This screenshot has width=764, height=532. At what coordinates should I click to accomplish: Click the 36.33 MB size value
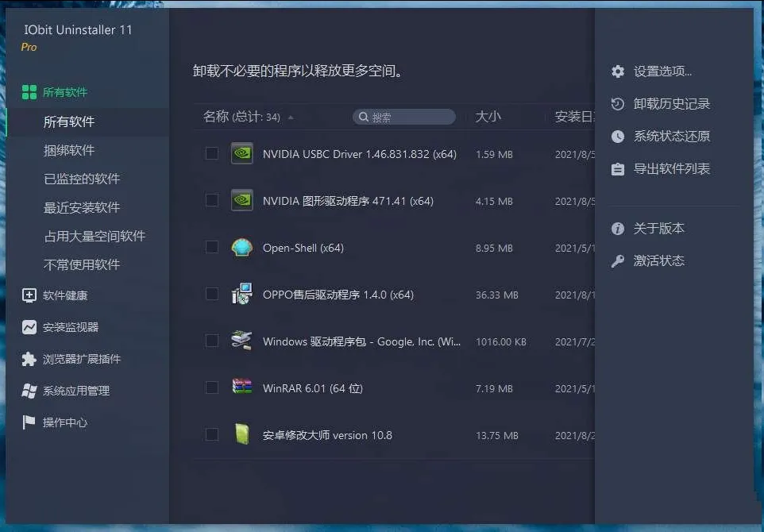point(497,295)
